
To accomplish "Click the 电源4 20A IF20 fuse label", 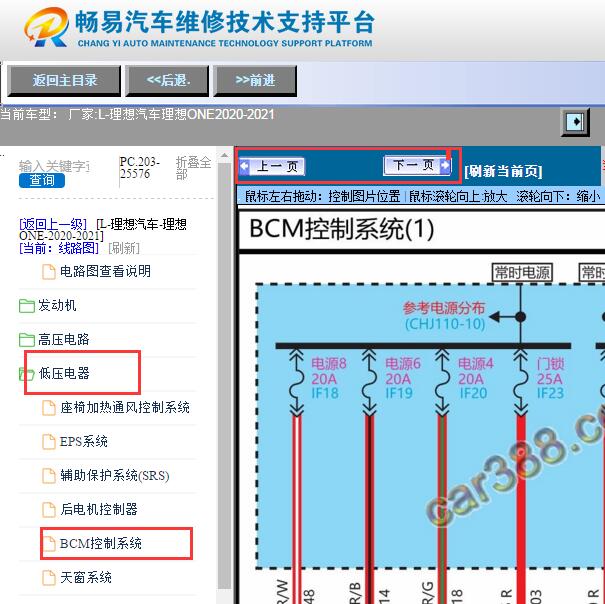I will (x=476, y=378).
